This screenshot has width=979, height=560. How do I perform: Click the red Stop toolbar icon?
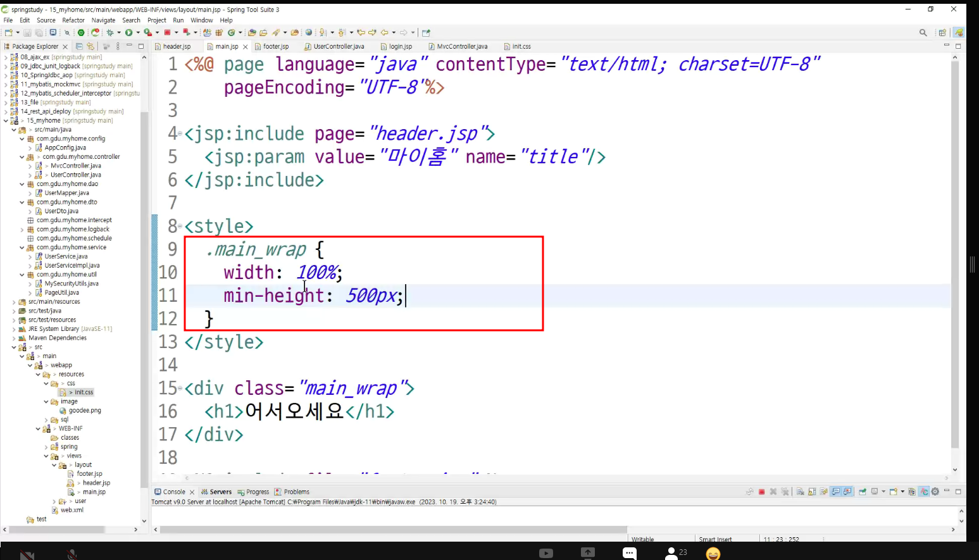click(x=167, y=32)
